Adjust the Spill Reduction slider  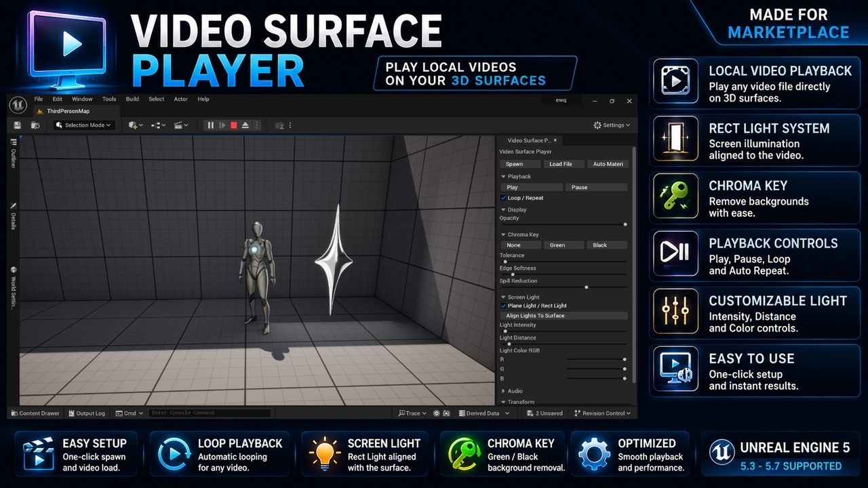coord(564,287)
